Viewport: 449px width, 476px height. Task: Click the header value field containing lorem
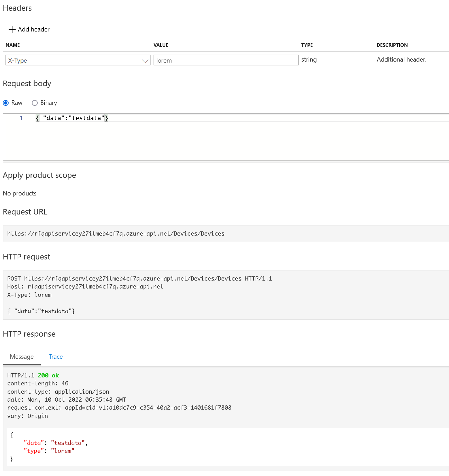pos(226,60)
